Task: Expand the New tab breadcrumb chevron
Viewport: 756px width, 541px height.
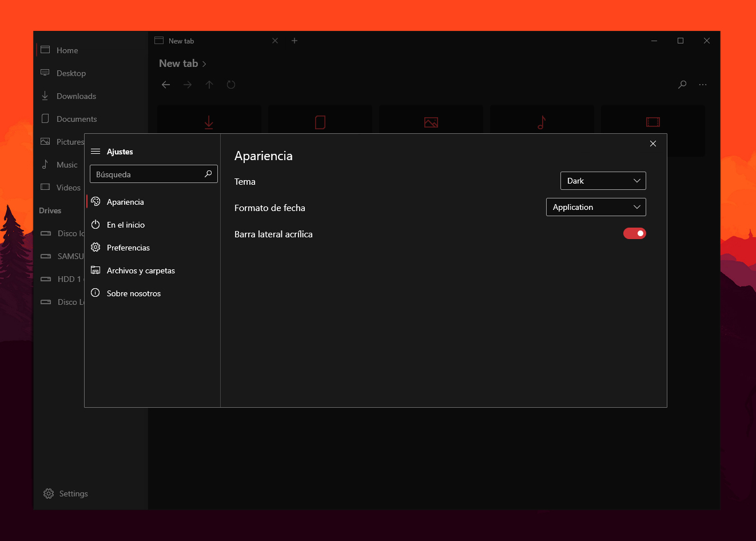Action: coord(203,63)
